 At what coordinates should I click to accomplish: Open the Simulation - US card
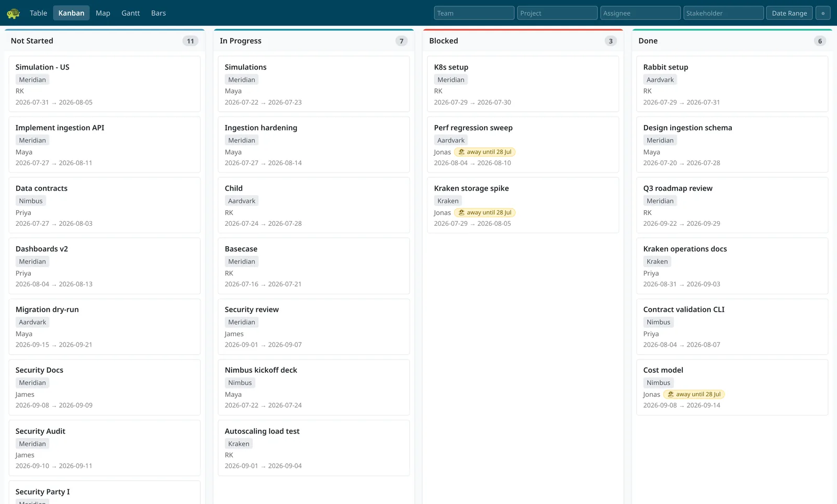(x=105, y=84)
